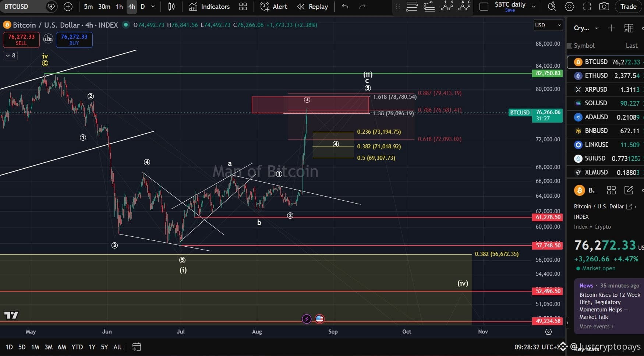The width and height of the screenshot is (644, 356).
Task: Select BNBUSD in the watchlist
Action: click(x=605, y=131)
